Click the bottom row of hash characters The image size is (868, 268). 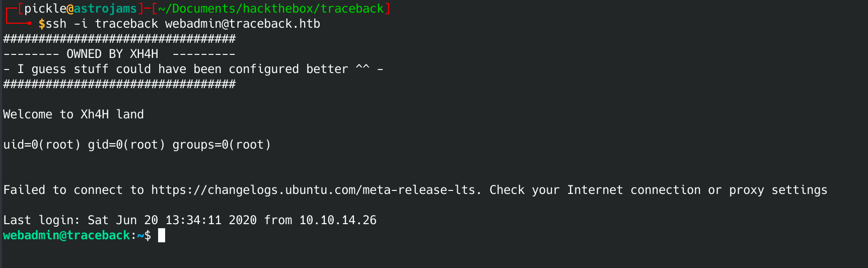pyautogui.click(x=119, y=84)
